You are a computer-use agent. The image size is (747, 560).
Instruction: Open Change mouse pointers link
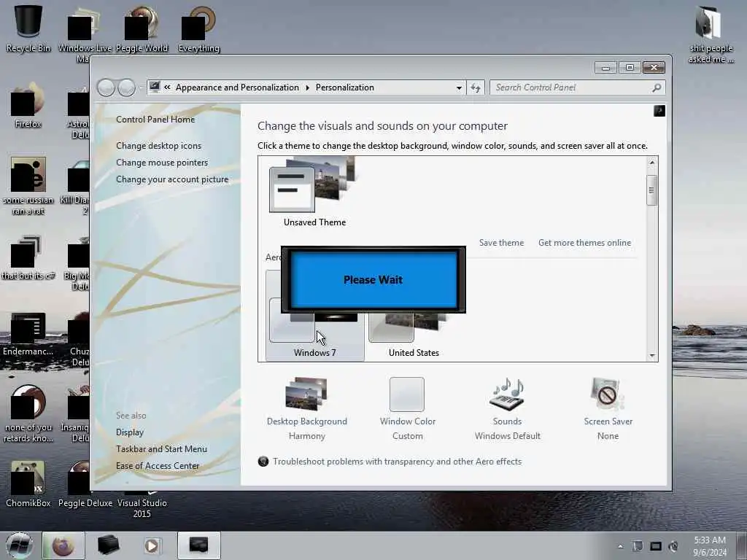point(162,163)
